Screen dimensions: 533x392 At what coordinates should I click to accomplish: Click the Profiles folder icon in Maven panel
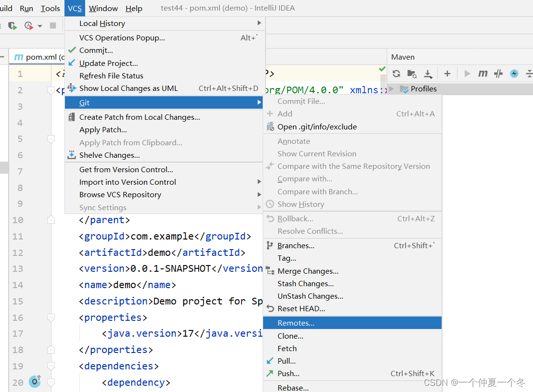pos(404,89)
